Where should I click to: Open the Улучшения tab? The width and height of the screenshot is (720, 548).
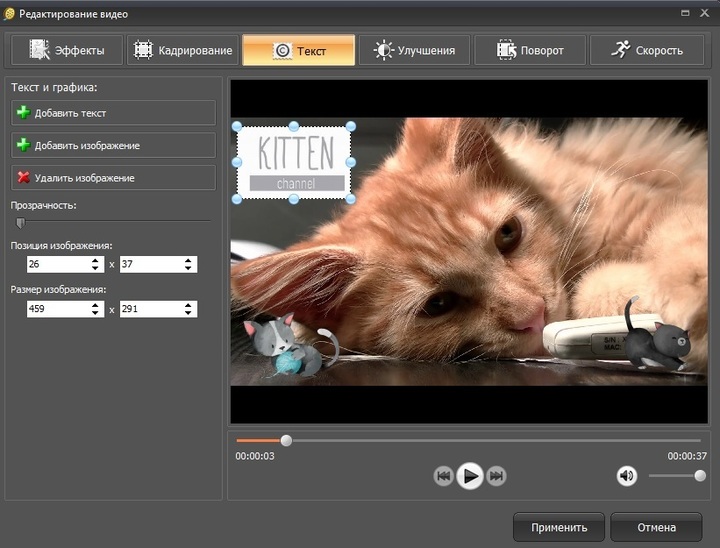pos(414,50)
